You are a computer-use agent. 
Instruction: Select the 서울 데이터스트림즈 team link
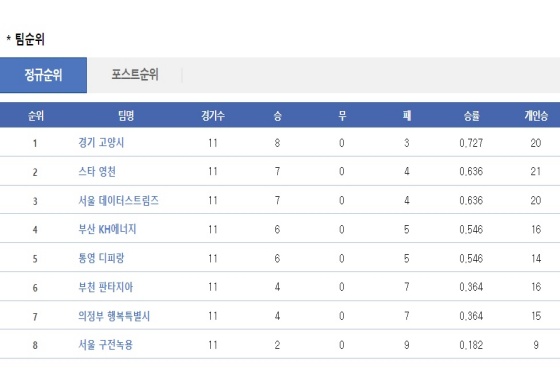tap(118, 201)
